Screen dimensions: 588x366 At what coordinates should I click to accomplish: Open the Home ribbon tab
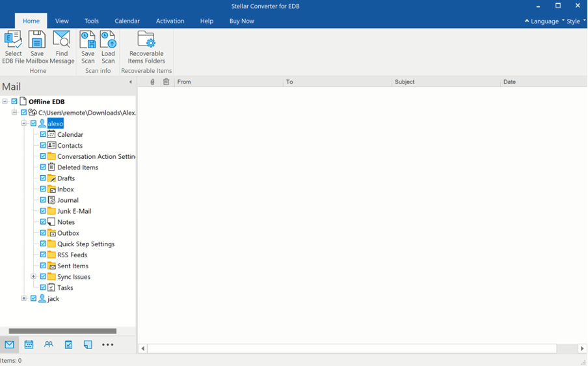[x=31, y=21]
